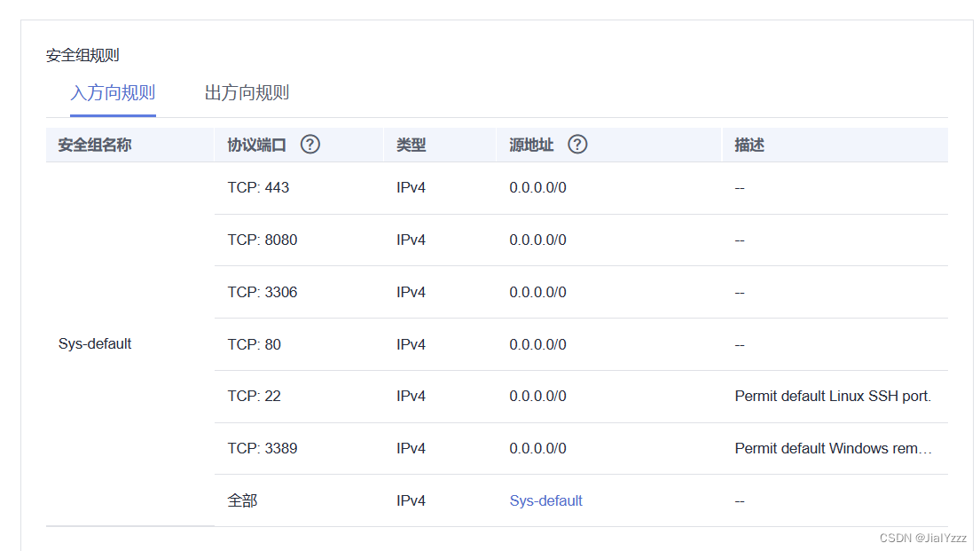This screenshot has width=980, height=551.
Task: Click the help icon beside 源地址
Action: pos(577,145)
